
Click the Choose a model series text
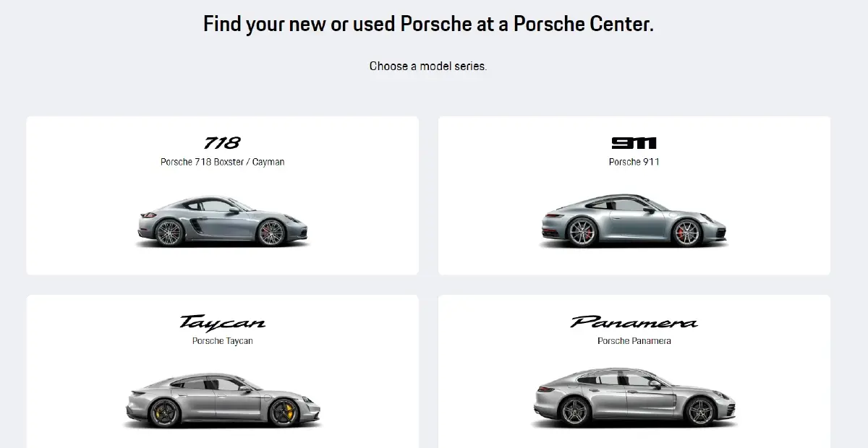(x=427, y=66)
